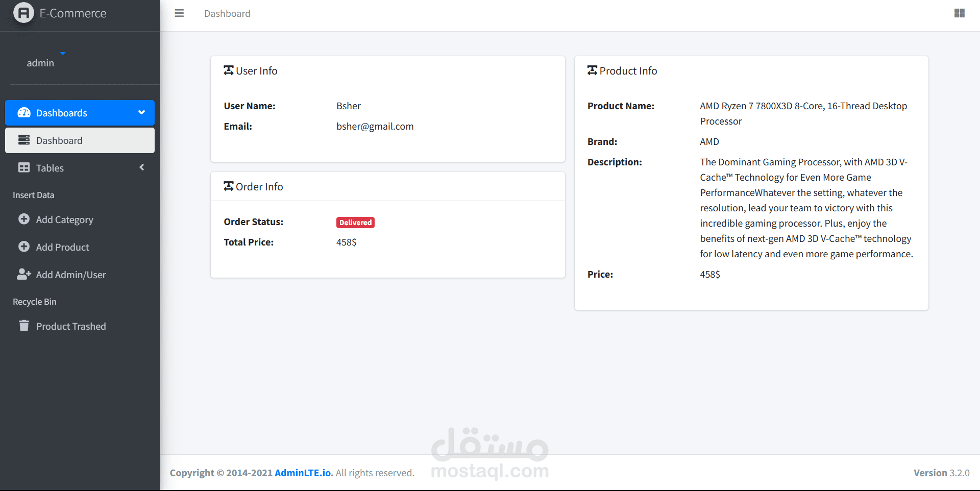Click the Total Price value 458$
Viewport: 980px width, 491px height.
click(x=347, y=242)
